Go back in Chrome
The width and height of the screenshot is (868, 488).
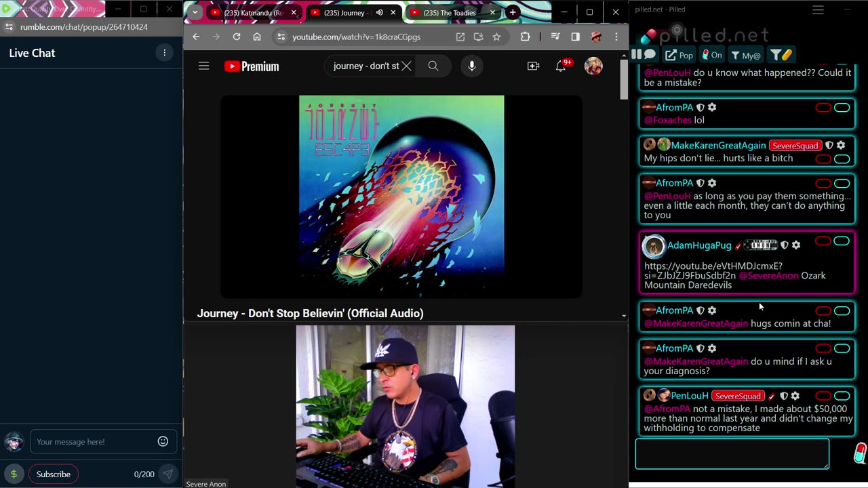point(196,37)
